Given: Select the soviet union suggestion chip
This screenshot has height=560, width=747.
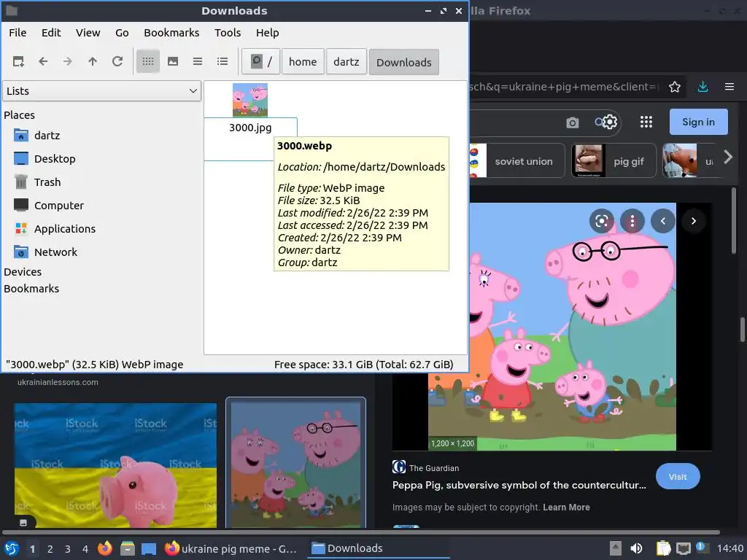Looking at the screenshot, I should [517, 161].
